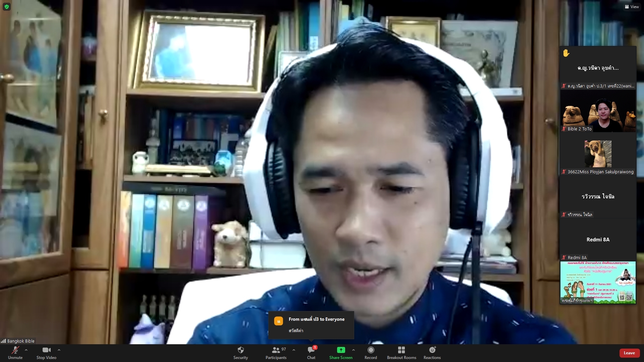Viewport: 644px width, 362px height.
Task: Open the Reactions menu
Action: (x=432, y=353)
